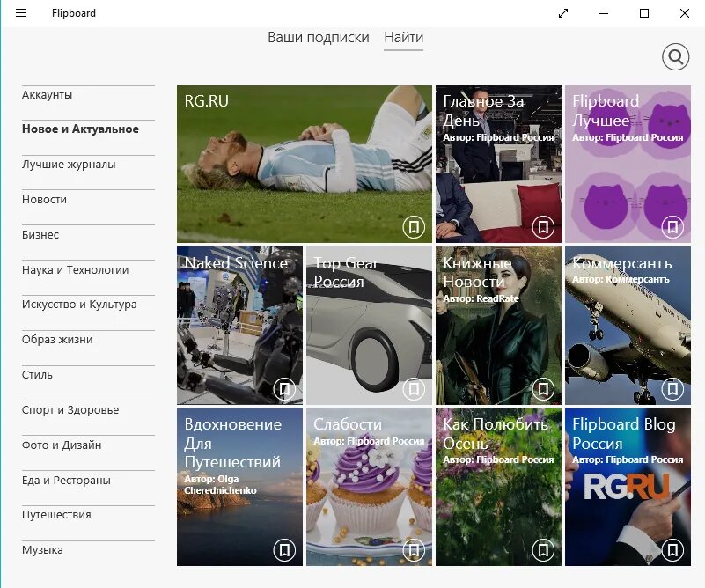Bookmark the Naked Science tile

(x=285, y=387)
